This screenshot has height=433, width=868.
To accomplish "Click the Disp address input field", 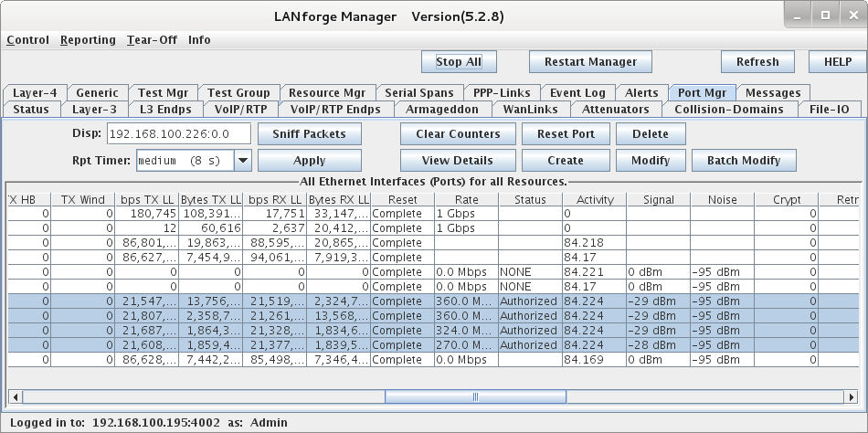I will (179, 133).
